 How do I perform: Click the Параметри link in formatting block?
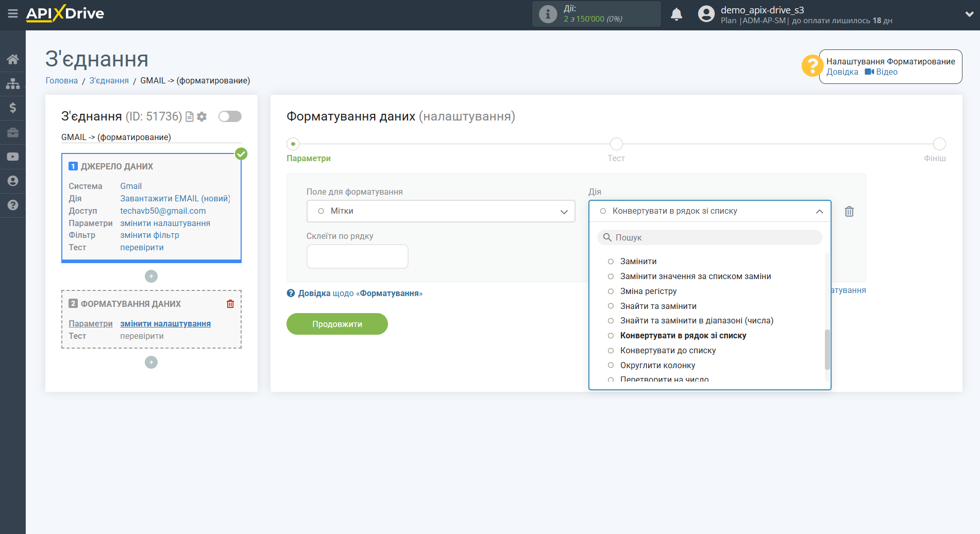(91, 323)
